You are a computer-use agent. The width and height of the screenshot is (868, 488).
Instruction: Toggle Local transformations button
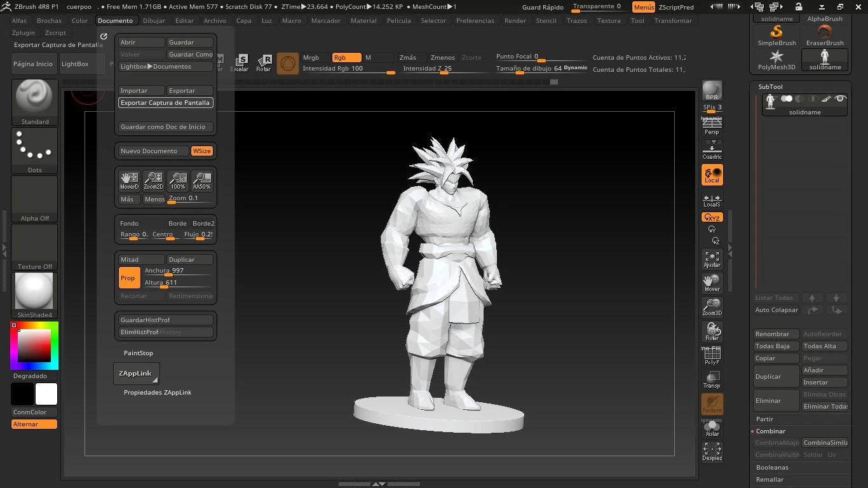click(712, 175)
